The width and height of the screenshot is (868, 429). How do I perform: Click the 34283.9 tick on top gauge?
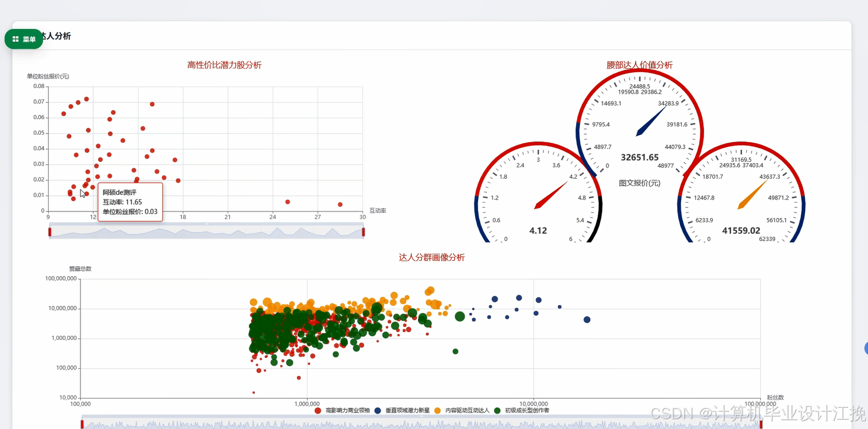pos(668,103)
